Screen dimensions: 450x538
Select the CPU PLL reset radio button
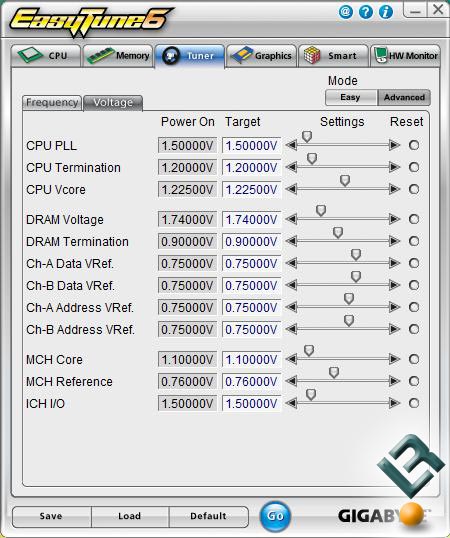click(414, 145)
